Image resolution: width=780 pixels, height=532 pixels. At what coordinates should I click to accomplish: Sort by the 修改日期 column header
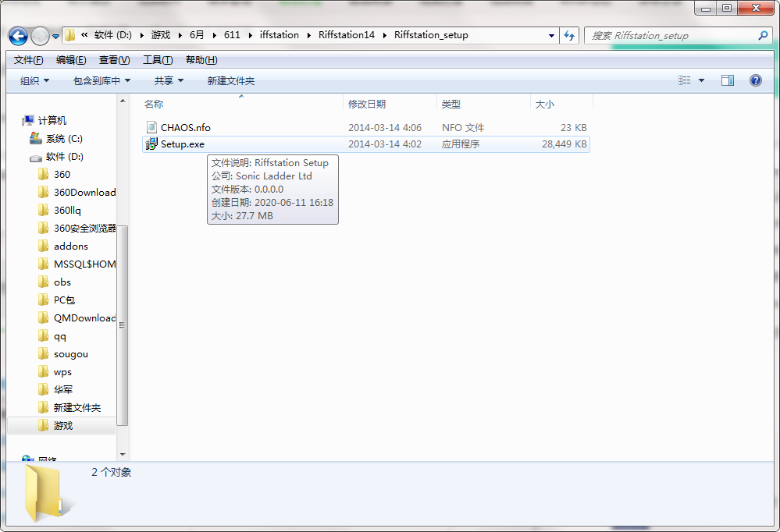367,104
